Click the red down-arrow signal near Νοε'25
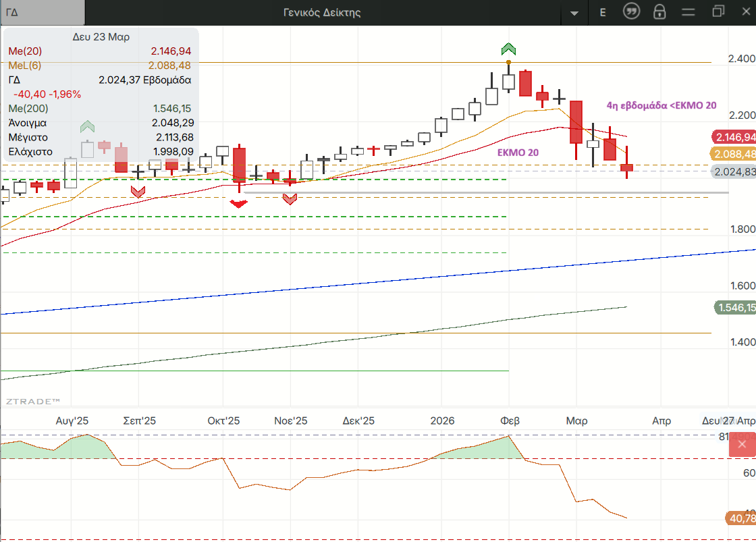Screen dimensions: 756x542 coord(290,198)
